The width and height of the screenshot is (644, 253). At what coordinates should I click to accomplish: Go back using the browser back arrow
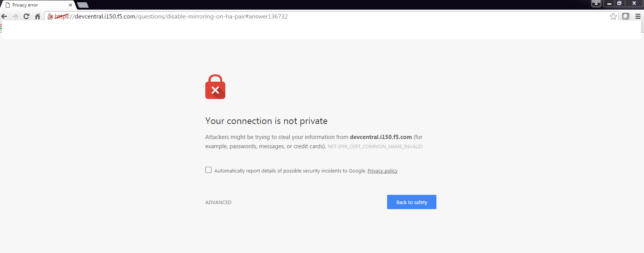point(4,16)
